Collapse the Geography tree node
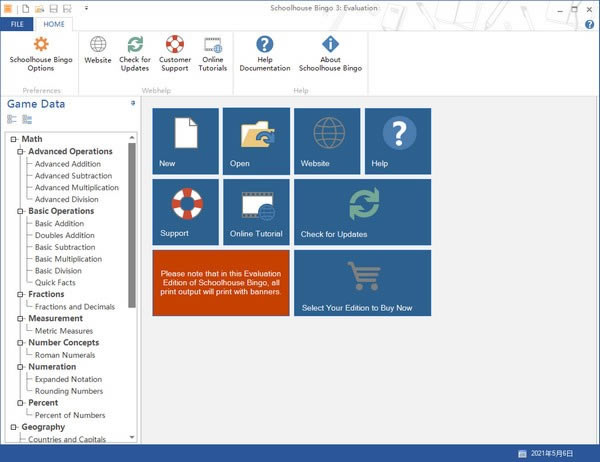Image resolution: width=600 pixels, height=462 pixels. [x=14, y=427]
